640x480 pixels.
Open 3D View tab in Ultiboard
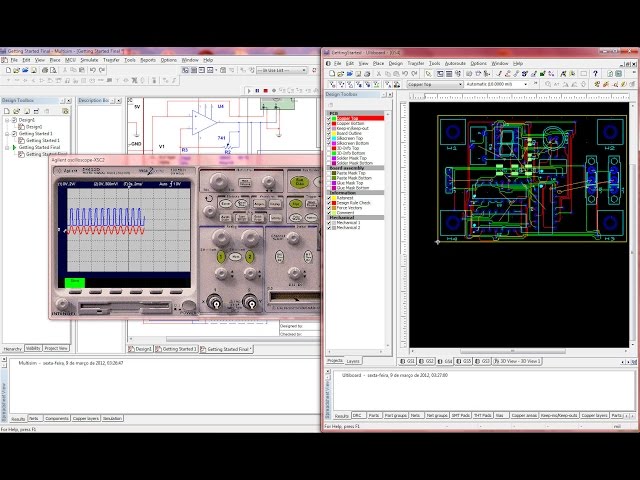(517, 362)
